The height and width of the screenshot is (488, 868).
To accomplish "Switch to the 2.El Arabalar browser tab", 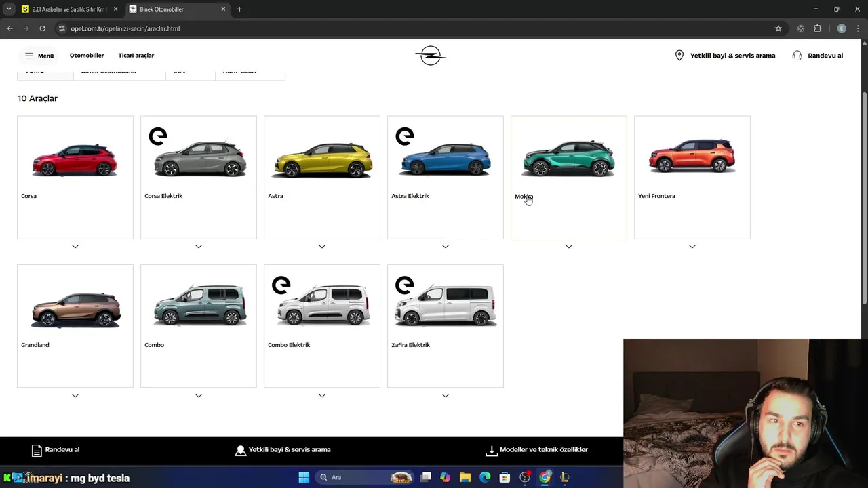I will [69, 9].
